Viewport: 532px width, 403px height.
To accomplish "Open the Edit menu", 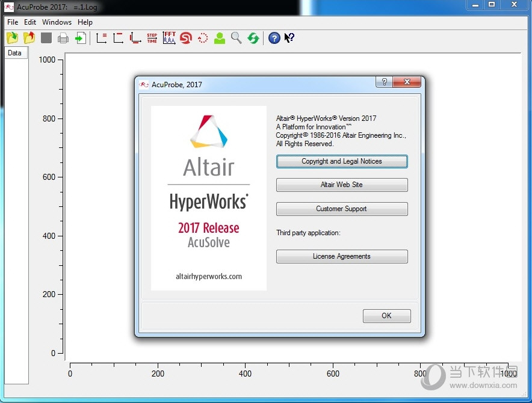I will click(30, 22).
